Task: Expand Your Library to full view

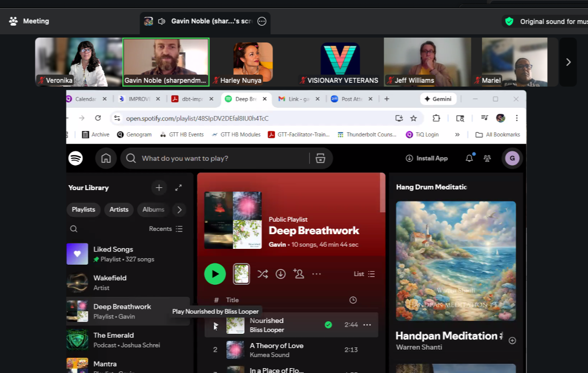Action: coord(179,187)
